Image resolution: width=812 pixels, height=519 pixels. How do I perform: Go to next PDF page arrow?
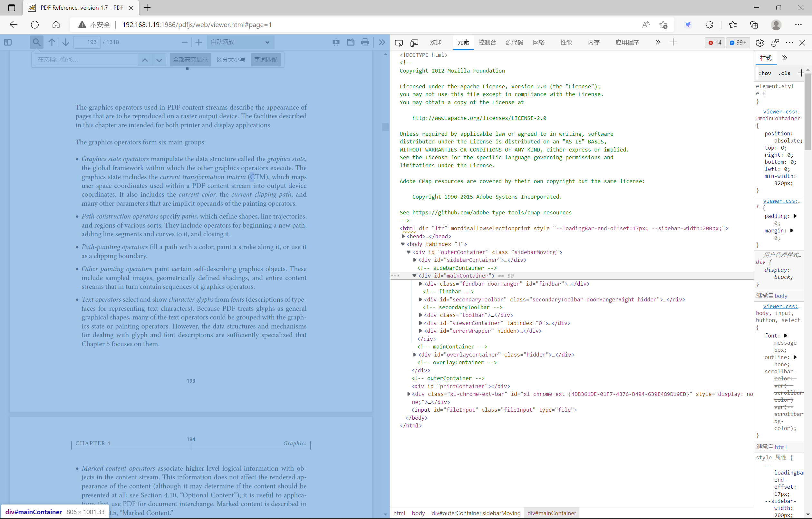point(66,42)
